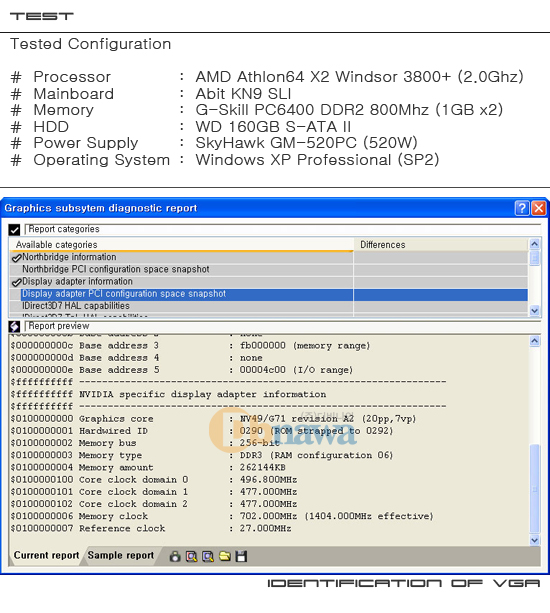
Task: Click the Memory type DDR3 line
Action: 202,455
